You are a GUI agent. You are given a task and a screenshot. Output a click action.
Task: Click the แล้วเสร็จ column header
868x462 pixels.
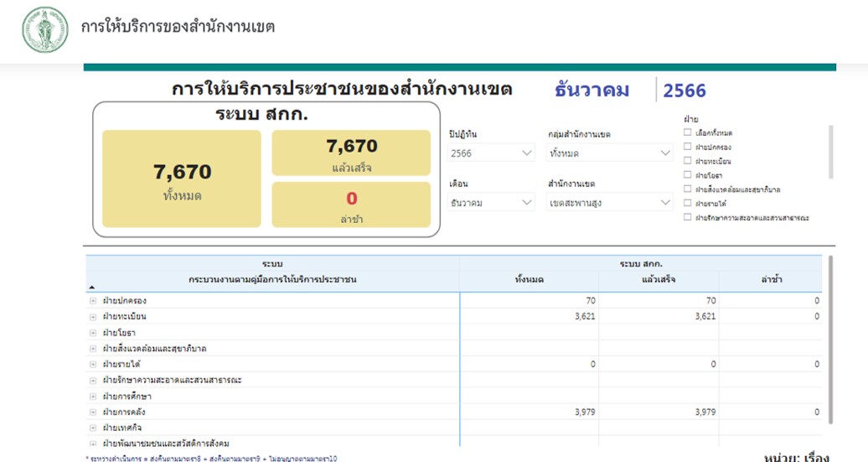click(658, 279)
